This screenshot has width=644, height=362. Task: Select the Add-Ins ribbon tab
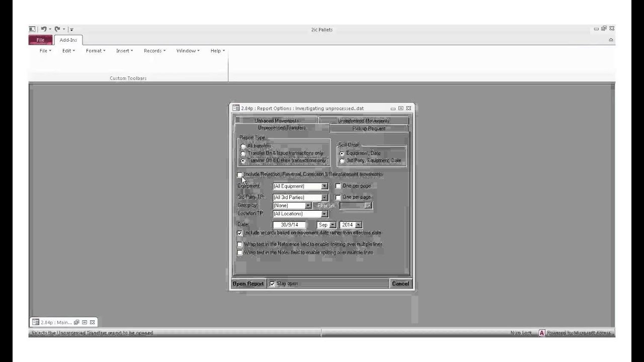pyautogui.click(x=68, y=40)
